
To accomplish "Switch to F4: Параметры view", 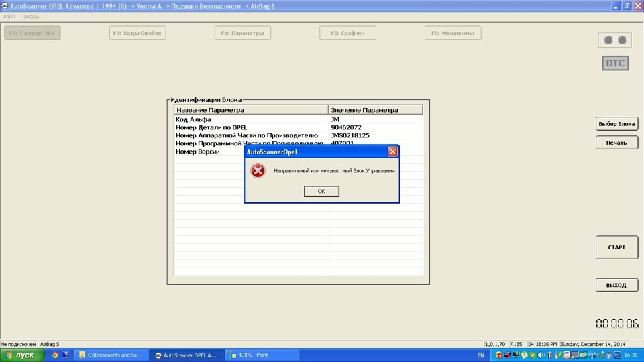I will 243,33.
